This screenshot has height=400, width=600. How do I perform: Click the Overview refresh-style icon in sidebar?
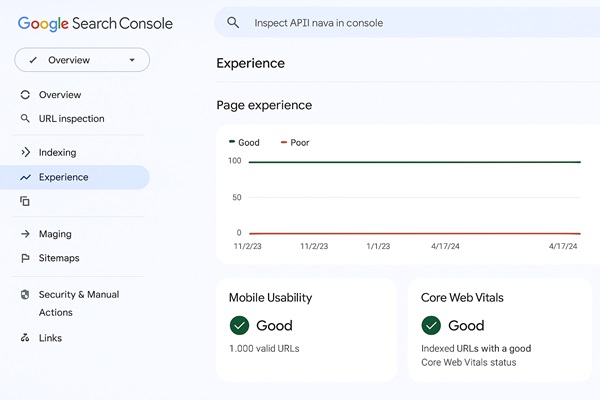pyautogui.click(x=25, y=95)
